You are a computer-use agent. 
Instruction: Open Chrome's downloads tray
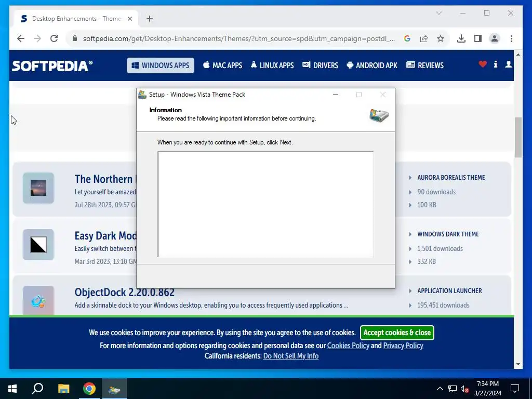pos(461,38)
